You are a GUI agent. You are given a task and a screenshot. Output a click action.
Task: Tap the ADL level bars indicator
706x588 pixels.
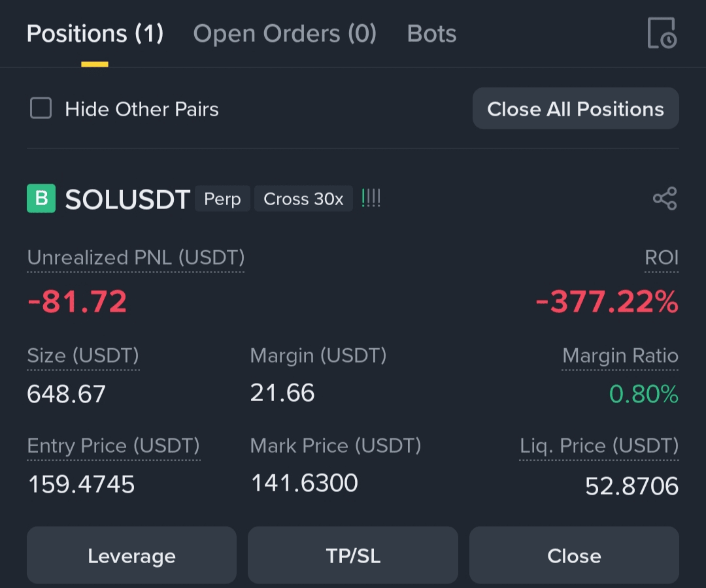click(371, 199)
